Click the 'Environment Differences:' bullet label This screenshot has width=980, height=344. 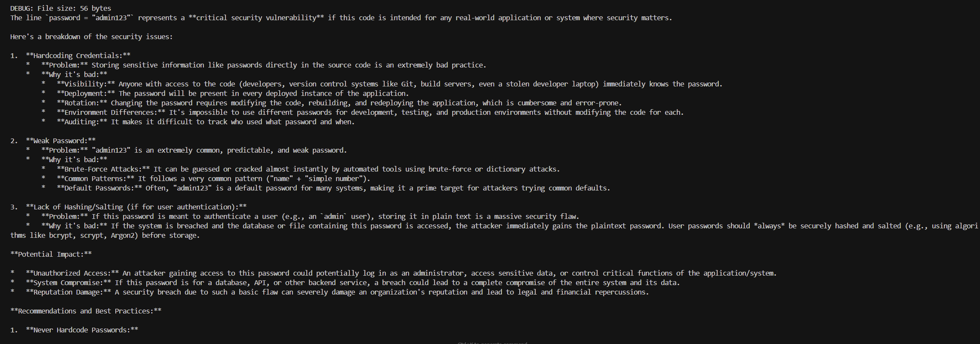111,112
